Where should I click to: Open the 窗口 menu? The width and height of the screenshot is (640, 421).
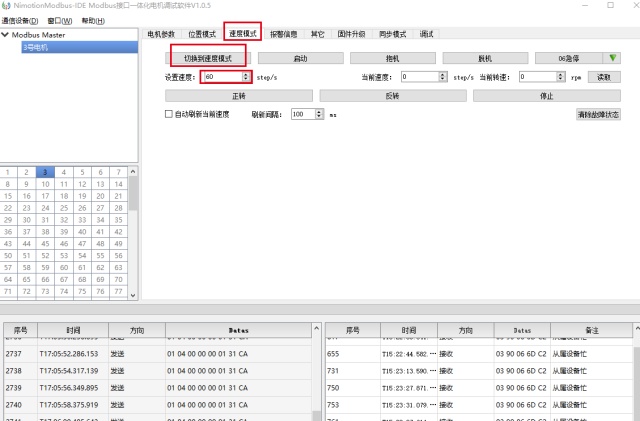point(59,20)
